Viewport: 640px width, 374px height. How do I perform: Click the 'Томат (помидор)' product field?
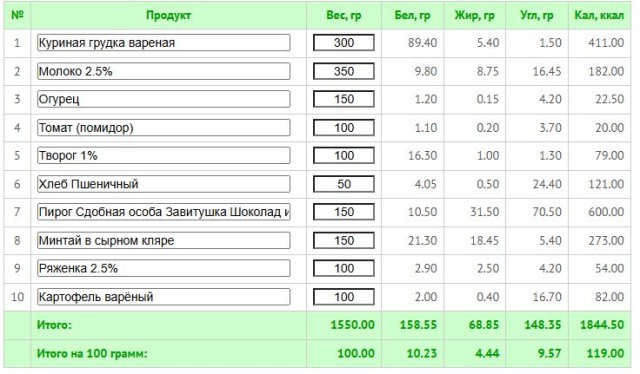pos(164,128)
